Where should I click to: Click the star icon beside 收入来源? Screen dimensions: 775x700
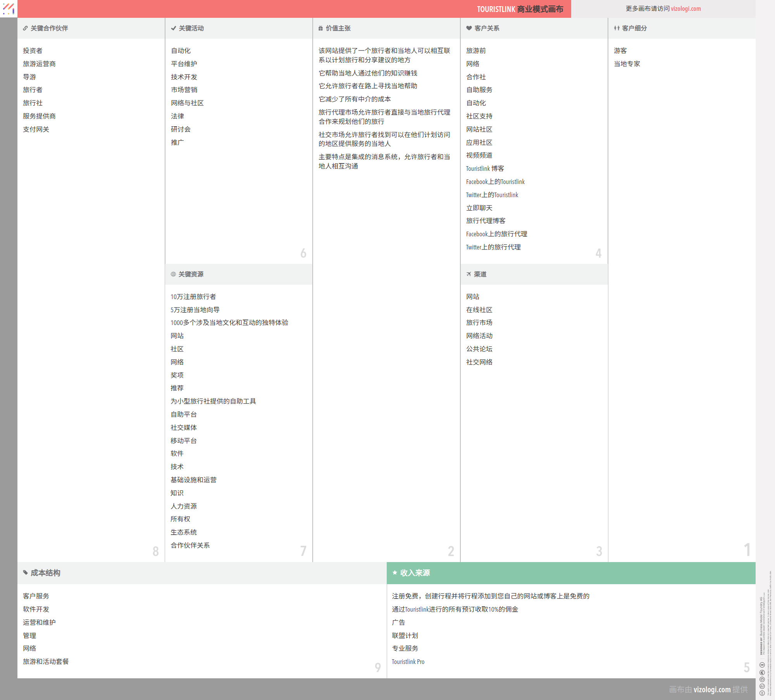click(394, 573)
